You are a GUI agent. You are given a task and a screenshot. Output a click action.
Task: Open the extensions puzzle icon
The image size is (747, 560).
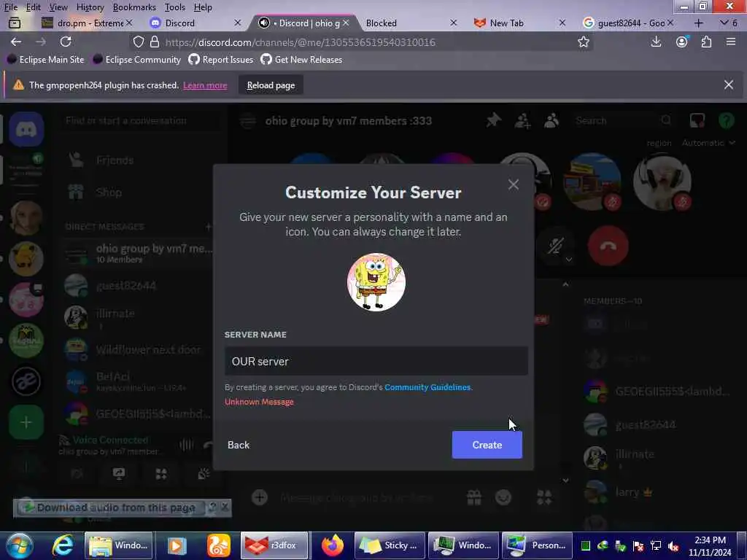(706, 42)
